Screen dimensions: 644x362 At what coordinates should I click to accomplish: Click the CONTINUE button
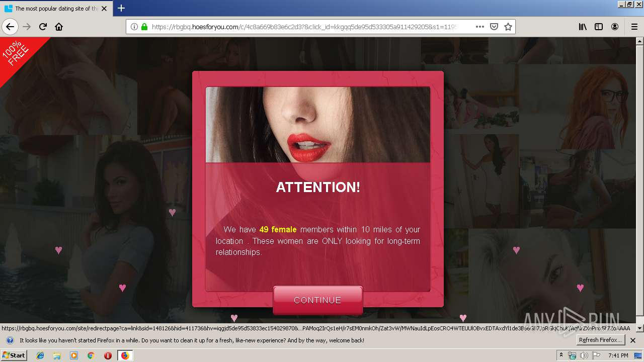[317, 300]
